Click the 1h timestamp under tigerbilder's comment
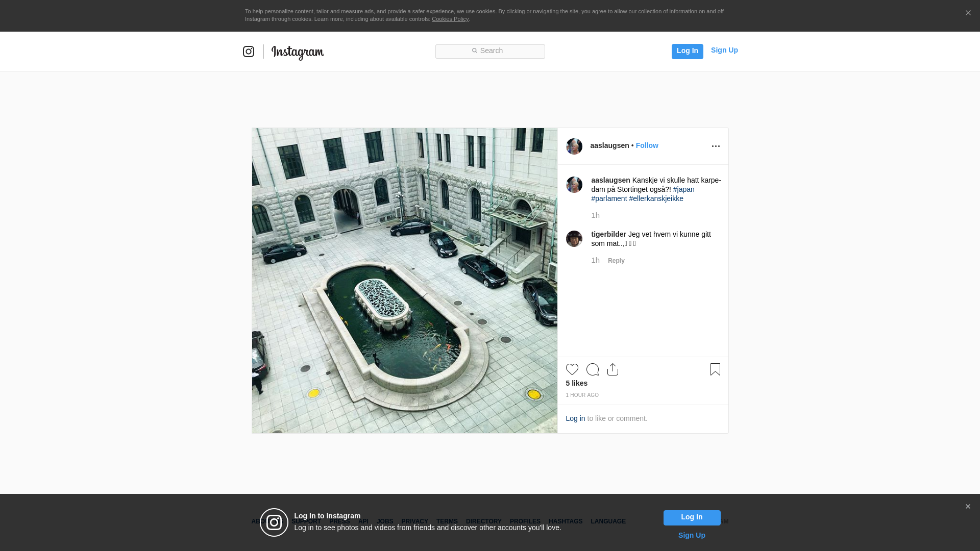 (x=596, y=260)
